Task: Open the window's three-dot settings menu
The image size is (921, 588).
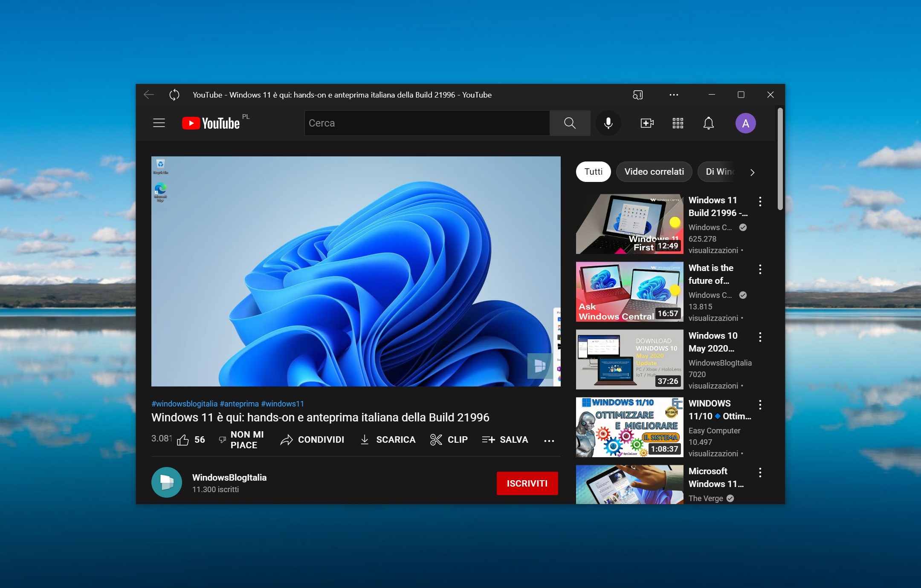Action: click(x=674, y=95)
